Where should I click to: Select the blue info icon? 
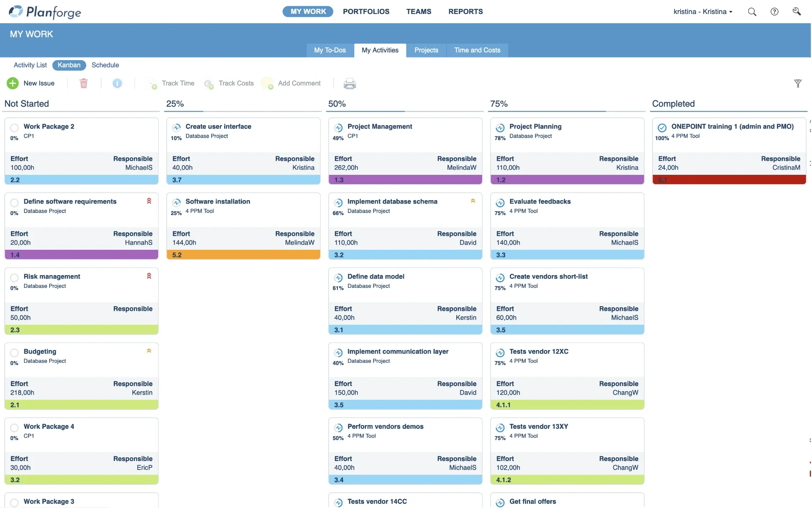pyautogui.click(x=118, y=83)
